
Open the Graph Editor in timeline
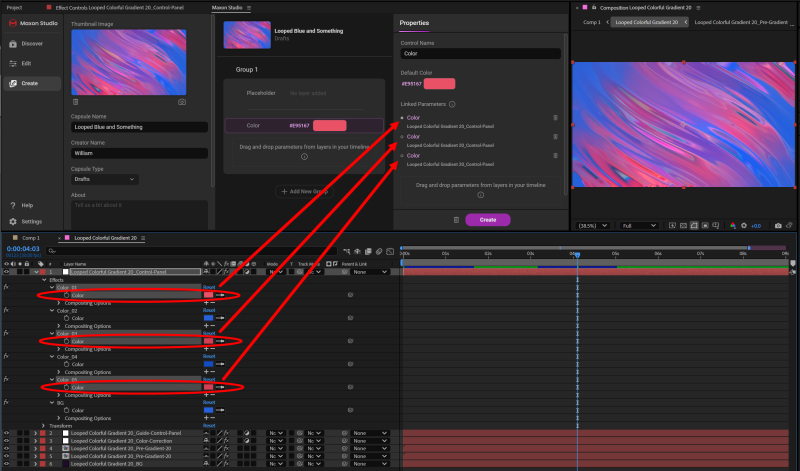pos(390,251)
